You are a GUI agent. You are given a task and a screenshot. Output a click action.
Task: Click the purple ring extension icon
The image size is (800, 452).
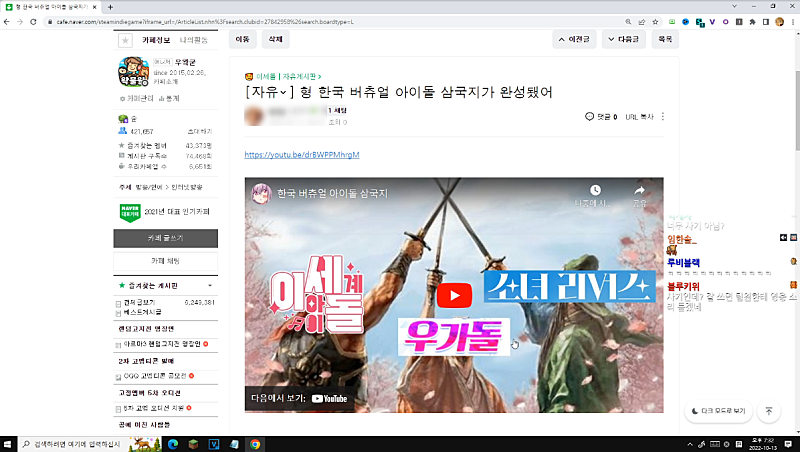726,22
